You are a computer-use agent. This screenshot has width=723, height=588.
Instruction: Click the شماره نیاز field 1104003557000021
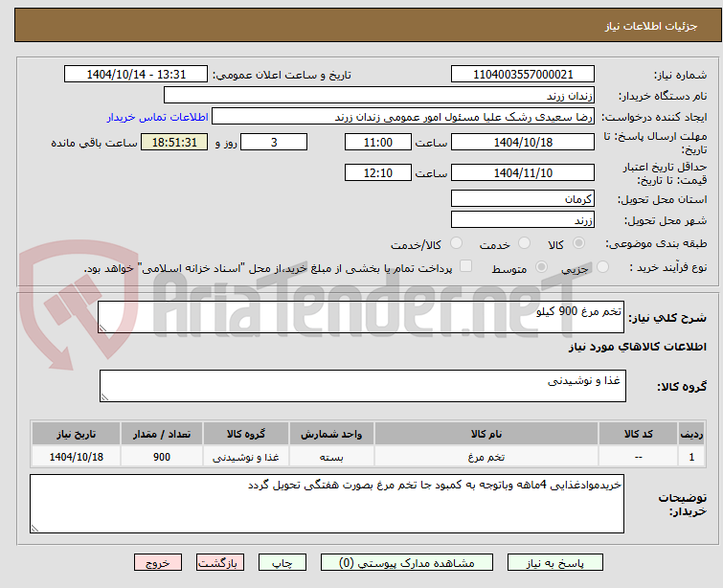pyautogui.click(x=523, y=75)
